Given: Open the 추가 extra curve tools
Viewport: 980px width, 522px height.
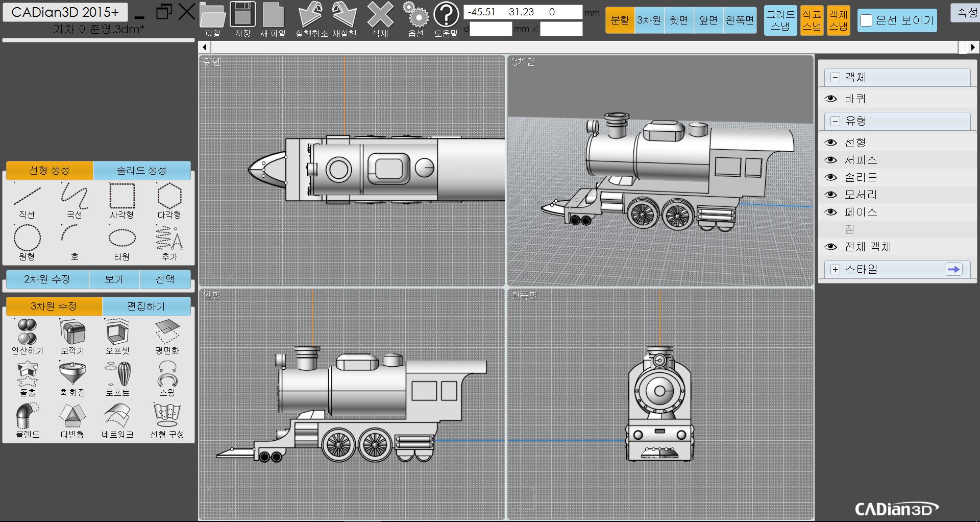Looking at the screenshot, I should point(169,238).
